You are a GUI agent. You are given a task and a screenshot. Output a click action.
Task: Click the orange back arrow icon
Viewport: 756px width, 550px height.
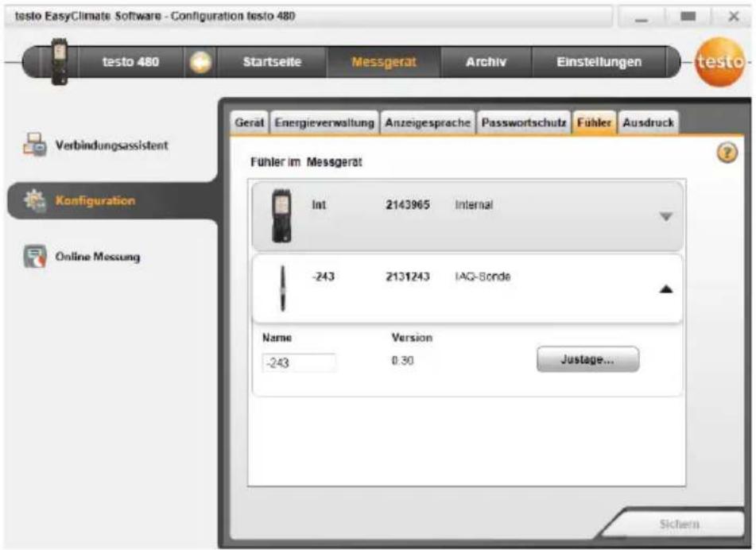[x=200, y=62]
